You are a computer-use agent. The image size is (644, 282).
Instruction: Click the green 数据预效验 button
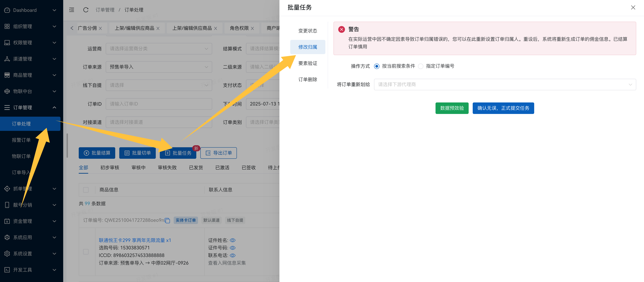[x=452, y=108]
